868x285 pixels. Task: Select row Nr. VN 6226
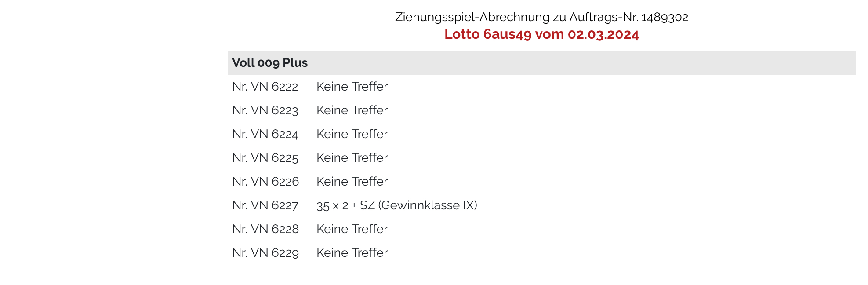click(x=542, y=182)
